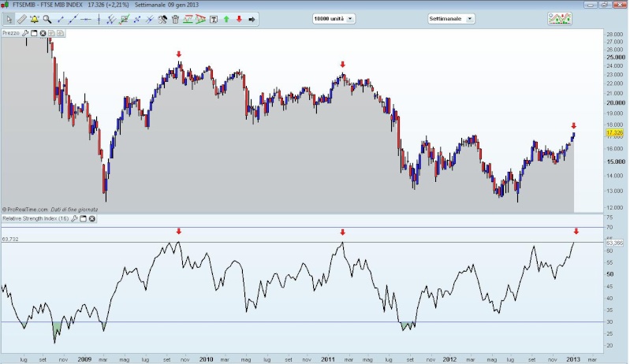Select the vertical line tool

pos(99,19)
